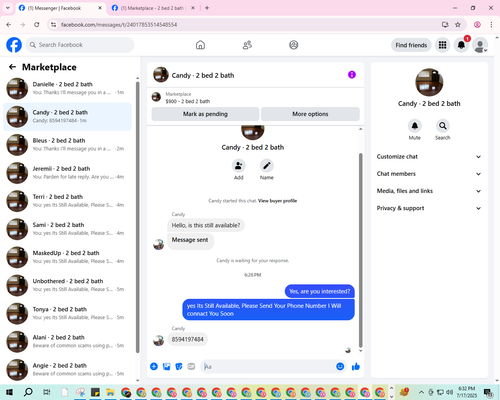
Task: Show hidden system tray icons
Action: click(x=421, y=392)
